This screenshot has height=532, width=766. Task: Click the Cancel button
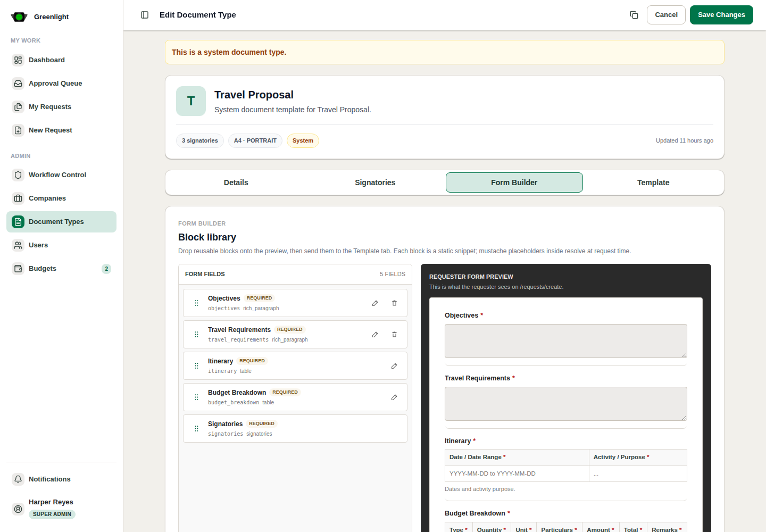(666, 15)
